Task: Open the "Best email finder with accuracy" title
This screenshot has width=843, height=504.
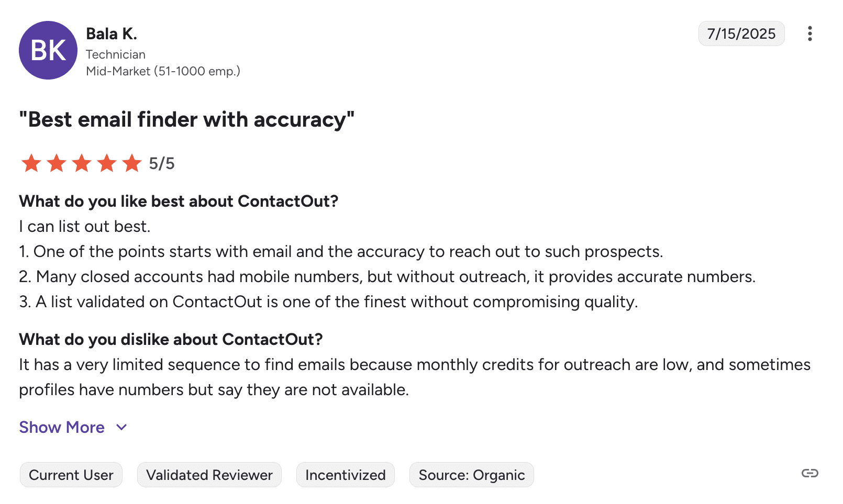Action: tap(187, 120)
